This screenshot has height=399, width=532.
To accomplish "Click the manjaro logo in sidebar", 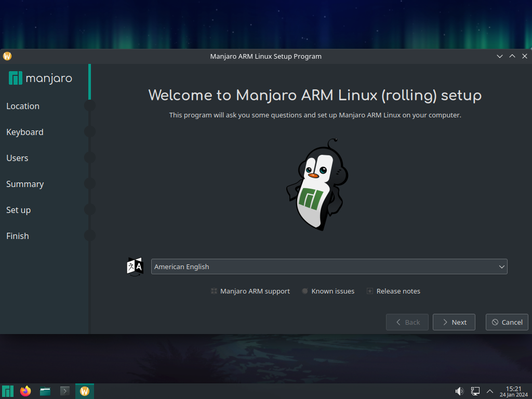I will [x=41, y=78].
